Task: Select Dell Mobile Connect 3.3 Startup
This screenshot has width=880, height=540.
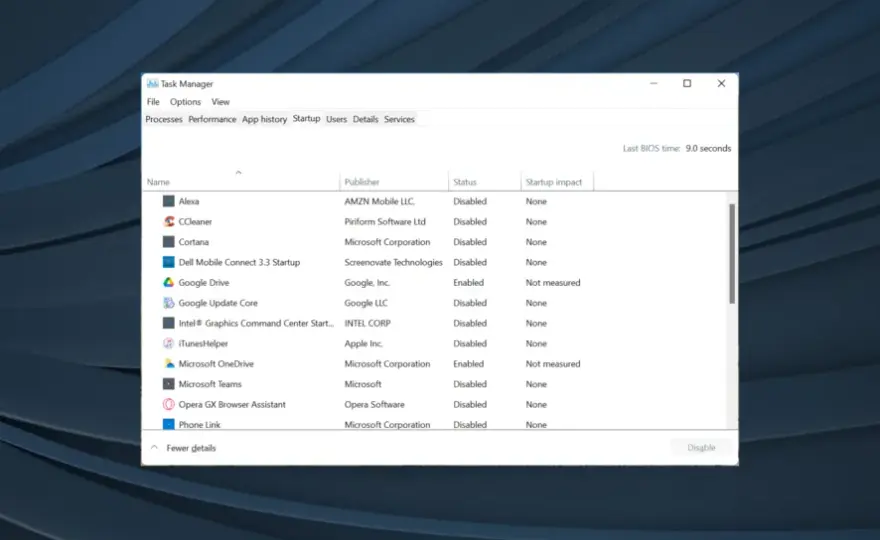Action: (239, 262)
